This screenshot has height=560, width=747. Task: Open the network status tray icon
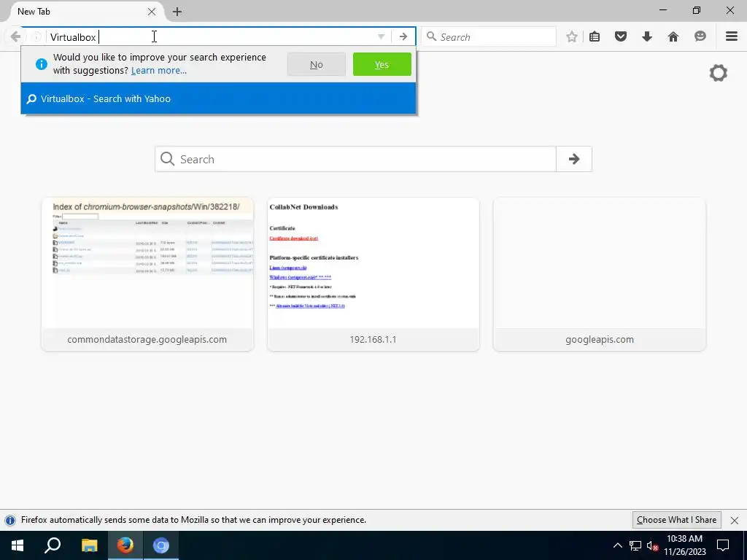pyautogui.click(x=635, y=545)
